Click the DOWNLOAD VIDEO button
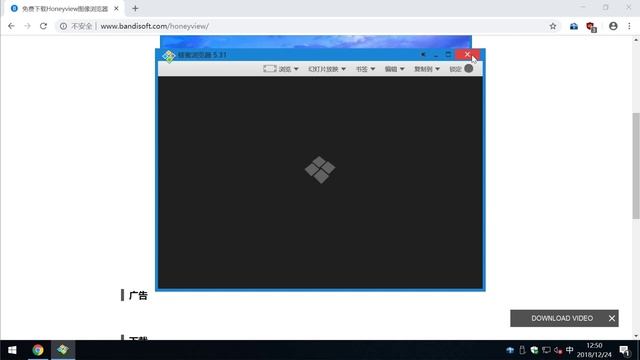Viewport: 640px width, 360px height. 562,318
